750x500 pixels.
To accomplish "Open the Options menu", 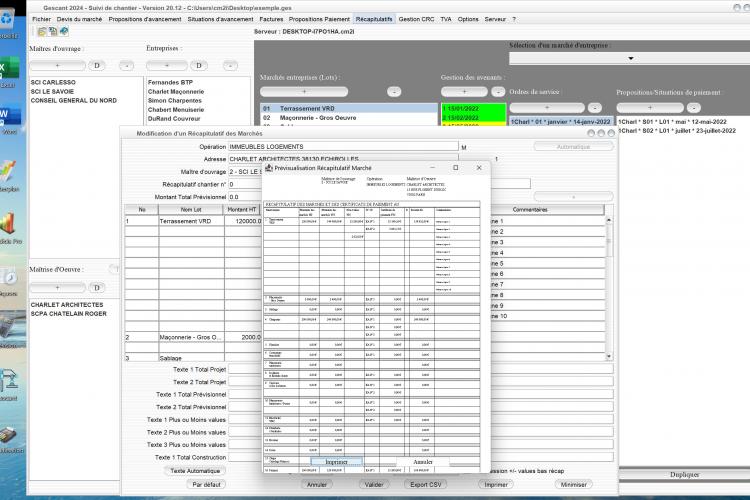I will tap(468, 19).
